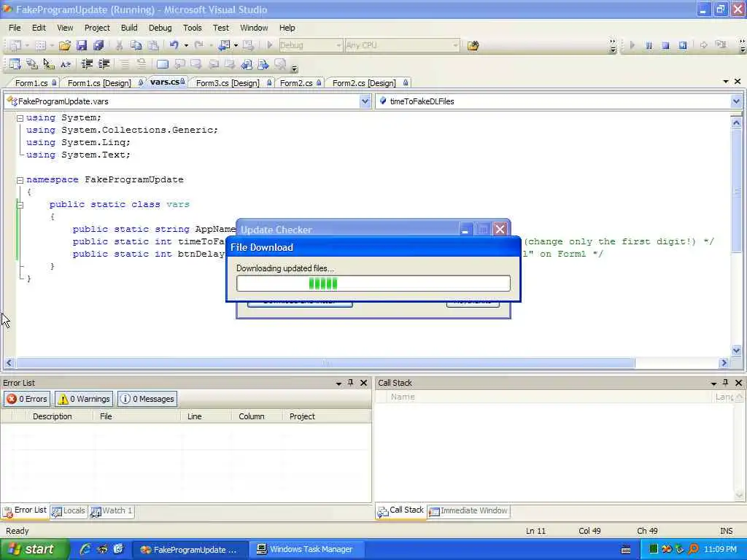Open the File menu
The width and height of the screenshot is (747, 560).
pos(15,28)
